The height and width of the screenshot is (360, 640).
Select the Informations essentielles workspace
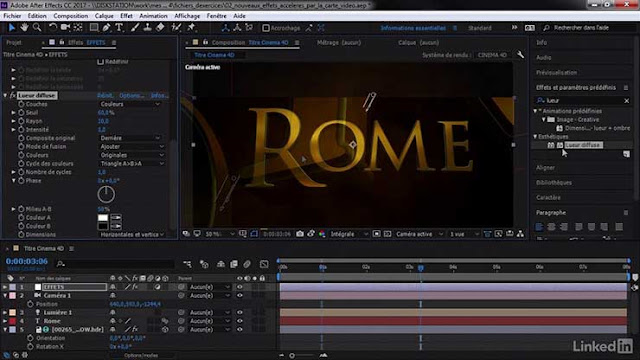click(413, 28)
